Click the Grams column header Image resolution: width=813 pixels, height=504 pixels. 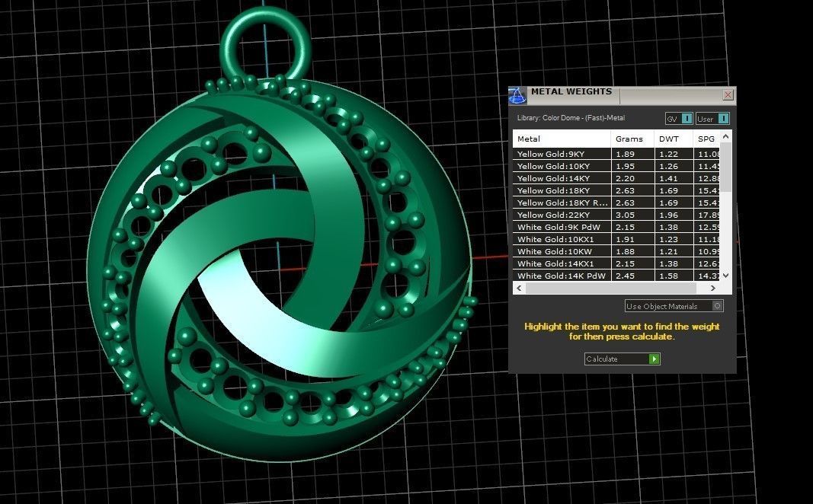[x=632, y=139]
